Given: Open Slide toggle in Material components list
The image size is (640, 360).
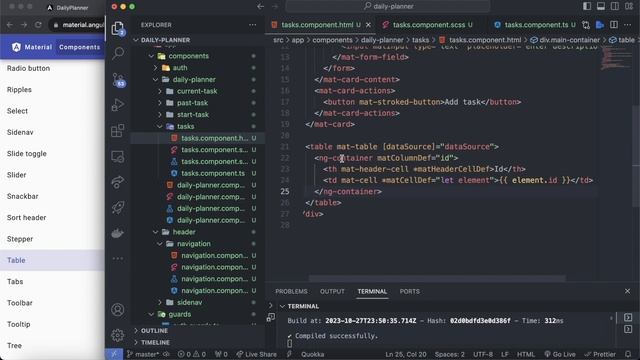Looking at the screenshot, I should tap(27, 153).
